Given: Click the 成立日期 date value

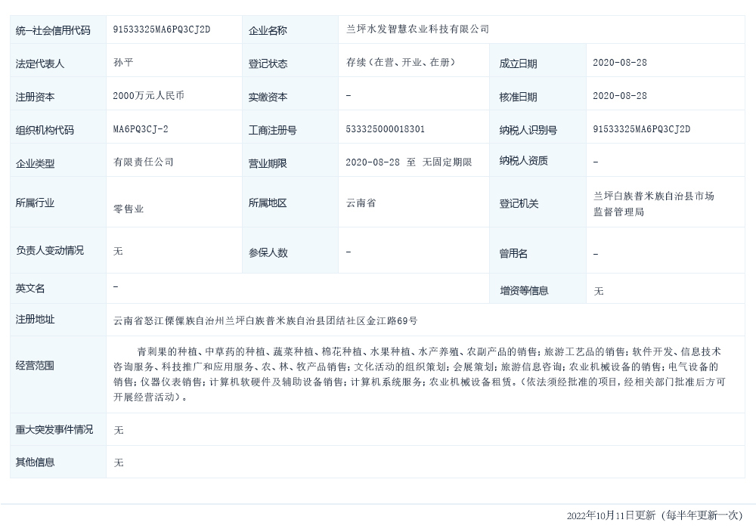Looking at the screenshot, I should click(620, 63).
